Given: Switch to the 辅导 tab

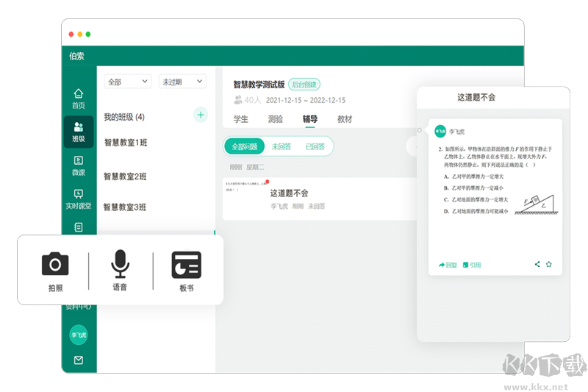Looking at the screenshot, I should pyautogui.click(x=309, y=119).
